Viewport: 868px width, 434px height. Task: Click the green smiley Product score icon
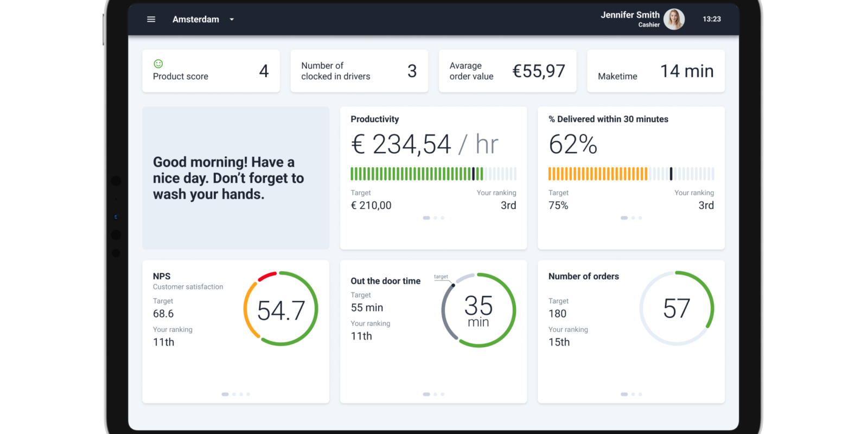click(x=158, y=63)
